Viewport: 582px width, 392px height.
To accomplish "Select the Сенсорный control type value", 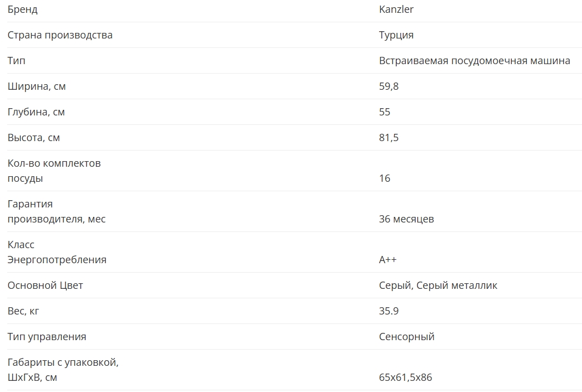I will (x=406, y=337).
